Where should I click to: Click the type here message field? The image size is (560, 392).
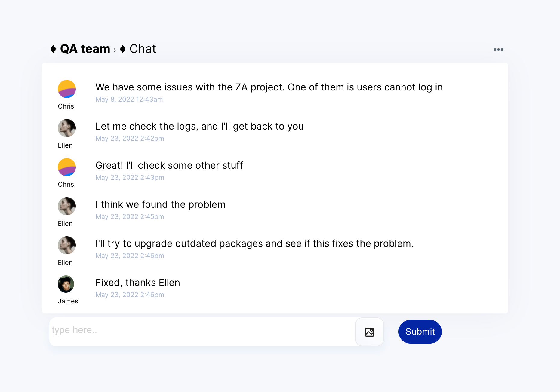pos(180,331)
